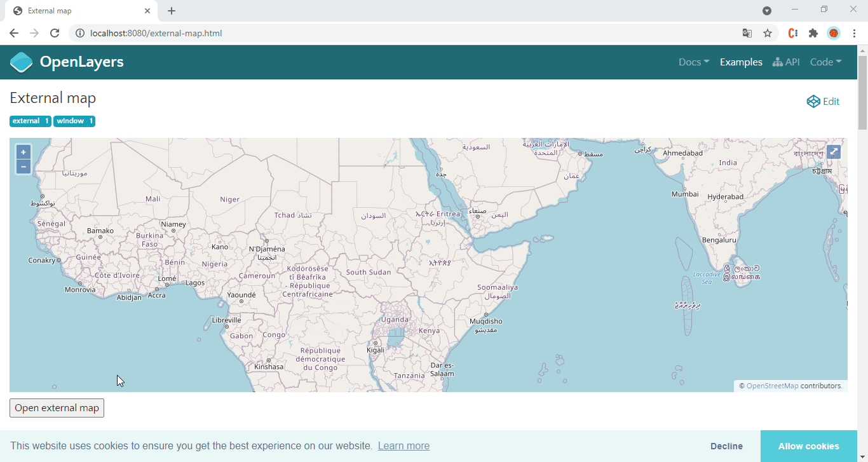The image size is (868, 462).
Task: Bookmark this page with the star icon
Action: [768, 33]
